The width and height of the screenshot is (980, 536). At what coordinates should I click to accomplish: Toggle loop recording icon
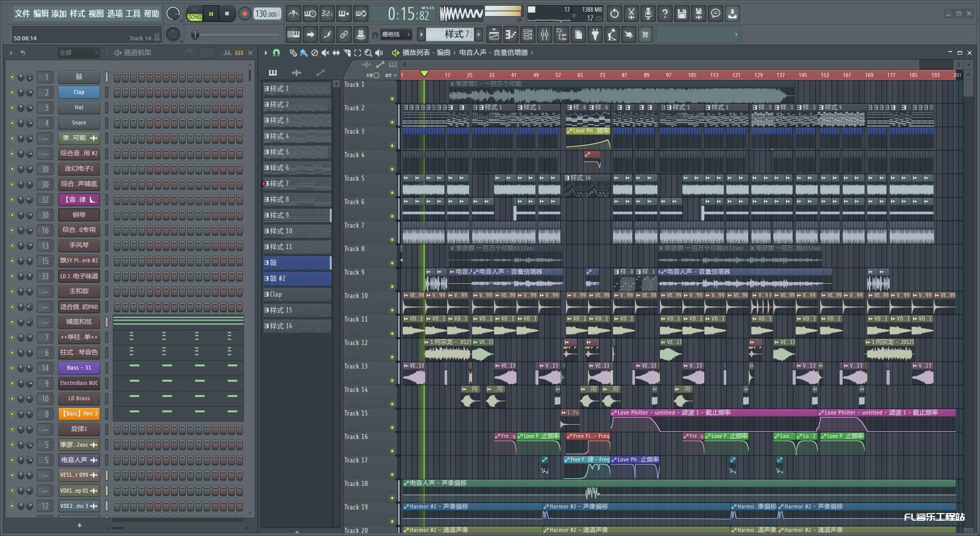pos(361,14)
